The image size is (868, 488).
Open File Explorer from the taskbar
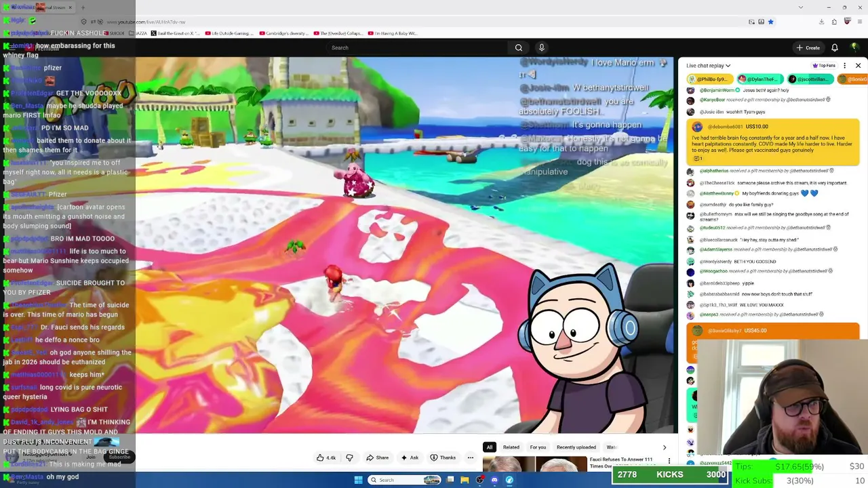(465, 480)
